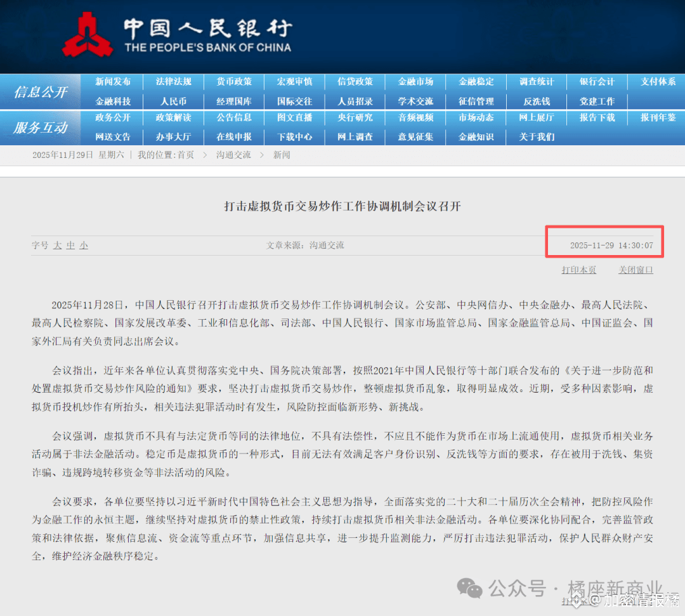The image size is (685, 616).
Task: Open the 网上调查 navigation item
Action: 355,136
